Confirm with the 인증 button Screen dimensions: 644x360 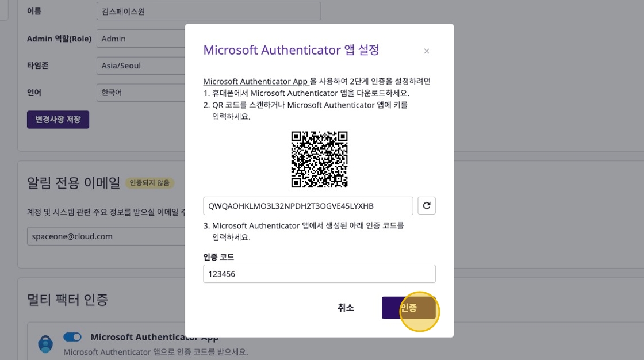coord(408,308)
